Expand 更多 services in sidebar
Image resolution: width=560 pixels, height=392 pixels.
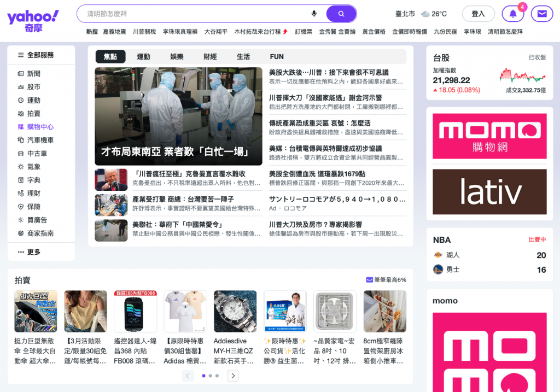pyautogui.click(x=30, y=252)
